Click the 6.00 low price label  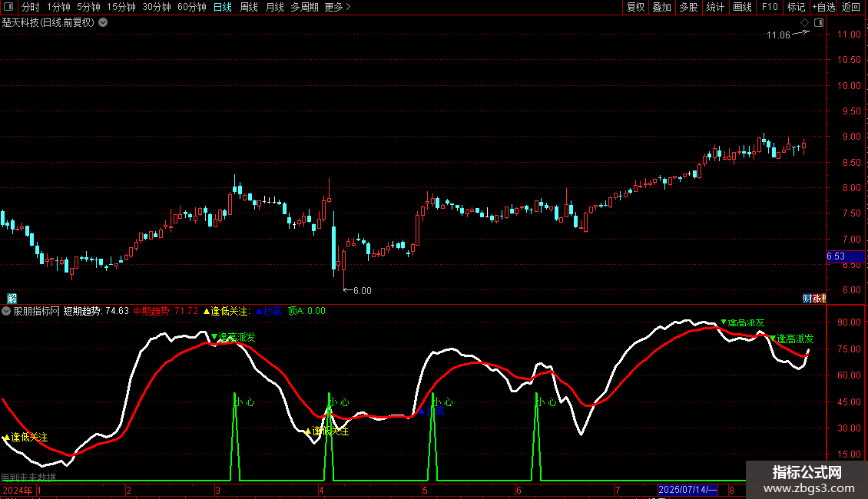point(362,290)
